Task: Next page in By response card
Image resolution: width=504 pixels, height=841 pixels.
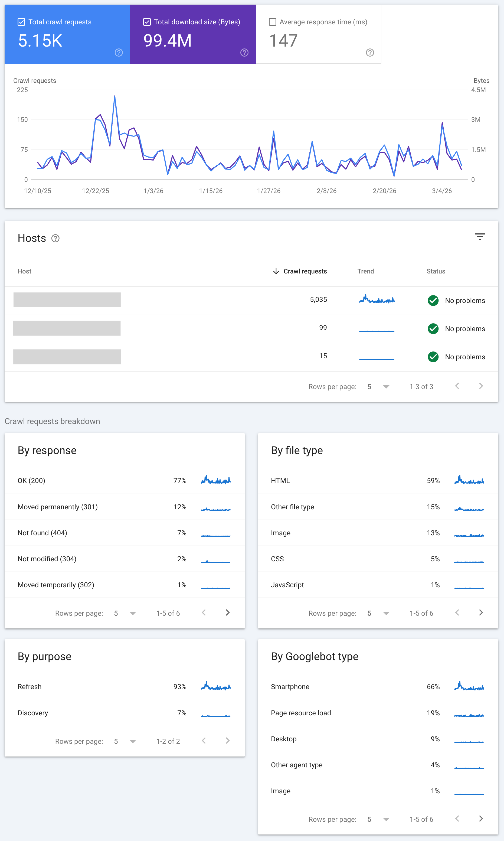Action: tap(228, 613)
